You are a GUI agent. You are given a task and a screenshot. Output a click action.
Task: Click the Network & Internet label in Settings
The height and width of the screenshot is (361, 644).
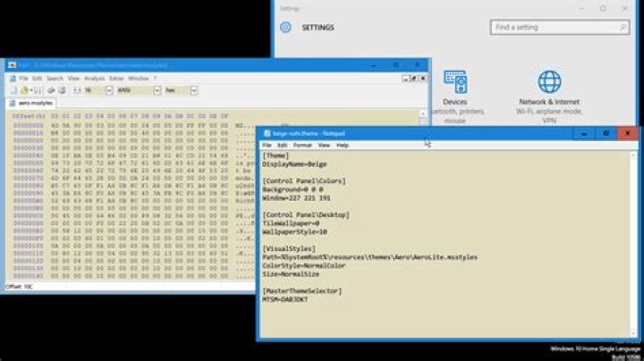pos(549,102)
